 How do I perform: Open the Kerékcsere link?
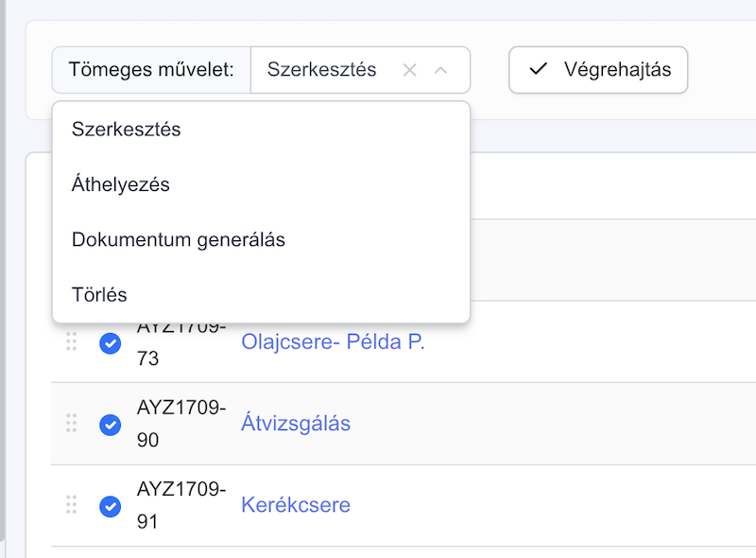point(296,505)
